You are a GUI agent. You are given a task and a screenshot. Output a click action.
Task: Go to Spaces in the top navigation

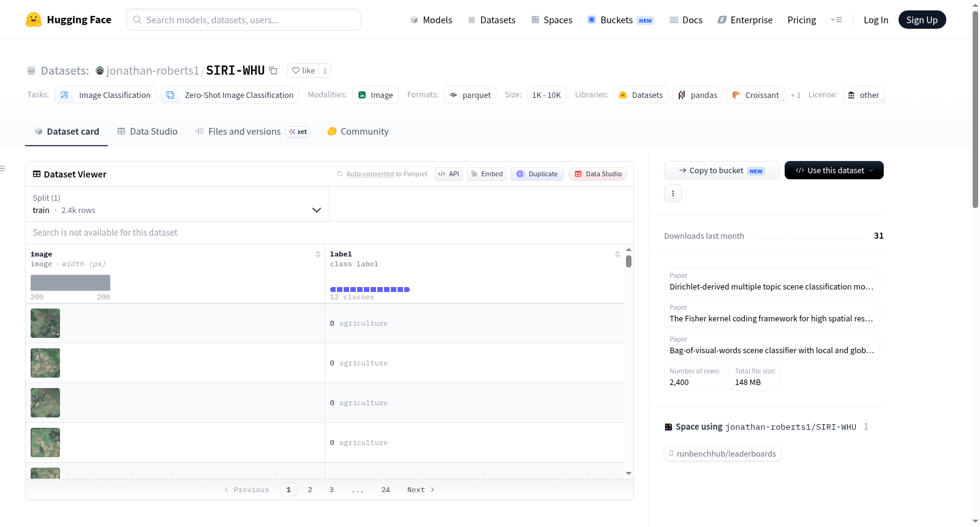tap(552, 20)
